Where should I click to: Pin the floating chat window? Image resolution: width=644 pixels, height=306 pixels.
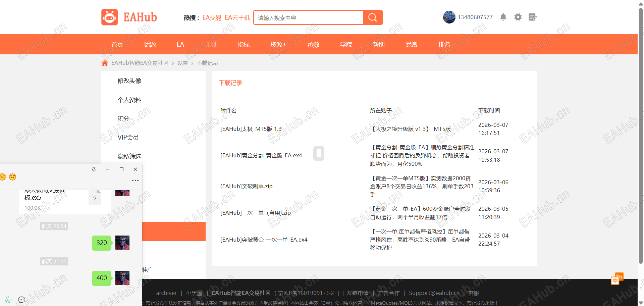[x=94, y=169]
